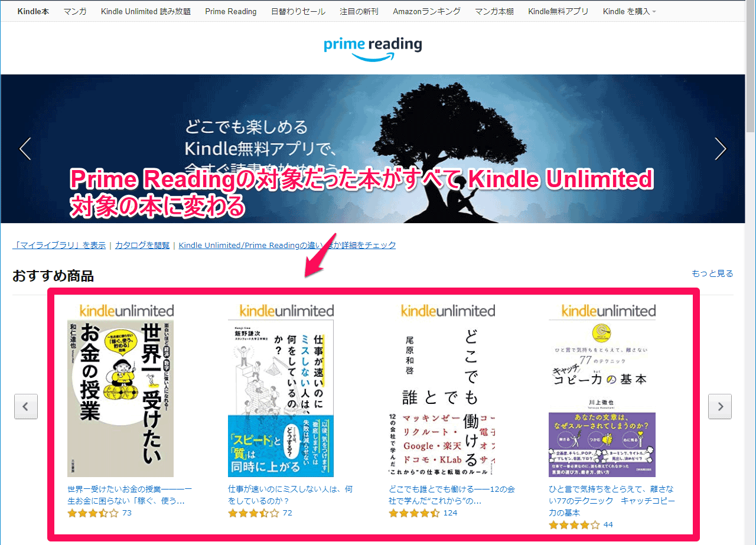756x545 pixels.
Task: Click the おすすめ商品 section heading
Action: coord(53,276)
